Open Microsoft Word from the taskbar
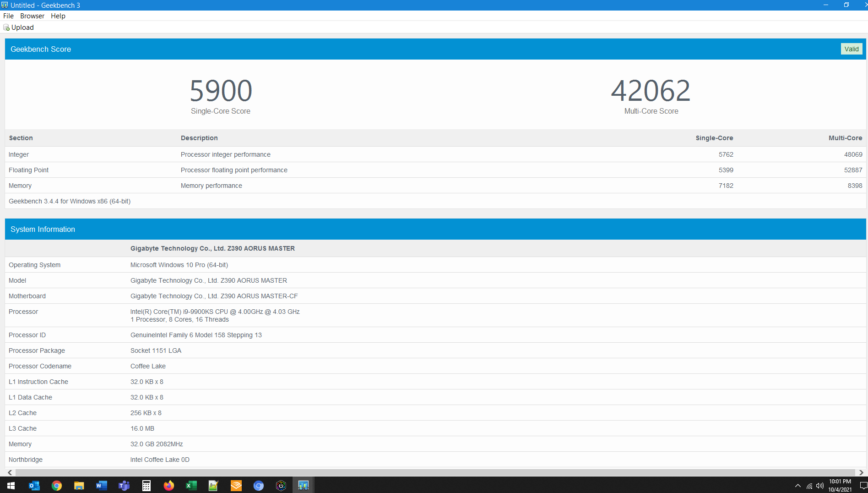 coord(102,486)
